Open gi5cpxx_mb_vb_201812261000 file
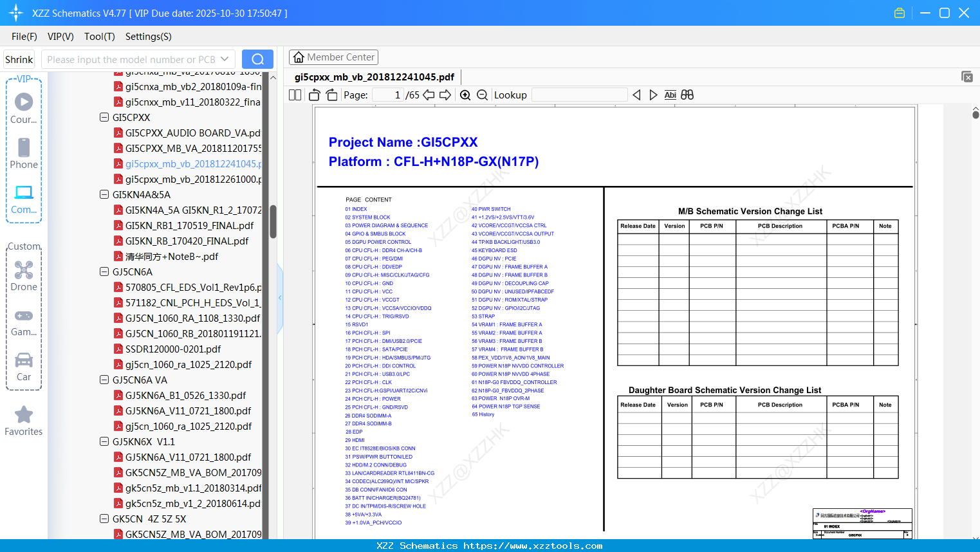Image resolution: width=980 pixels, height=552 pixels. (193, 179)
